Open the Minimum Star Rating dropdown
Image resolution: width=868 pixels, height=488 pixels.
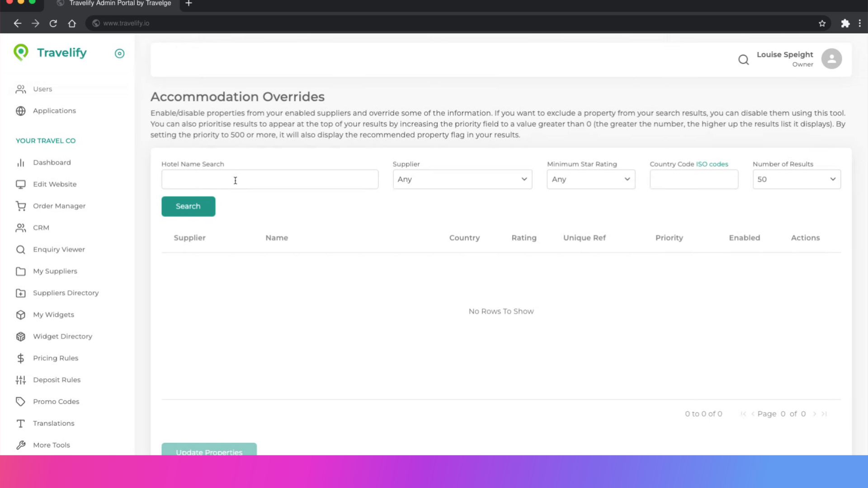(590, 179)
